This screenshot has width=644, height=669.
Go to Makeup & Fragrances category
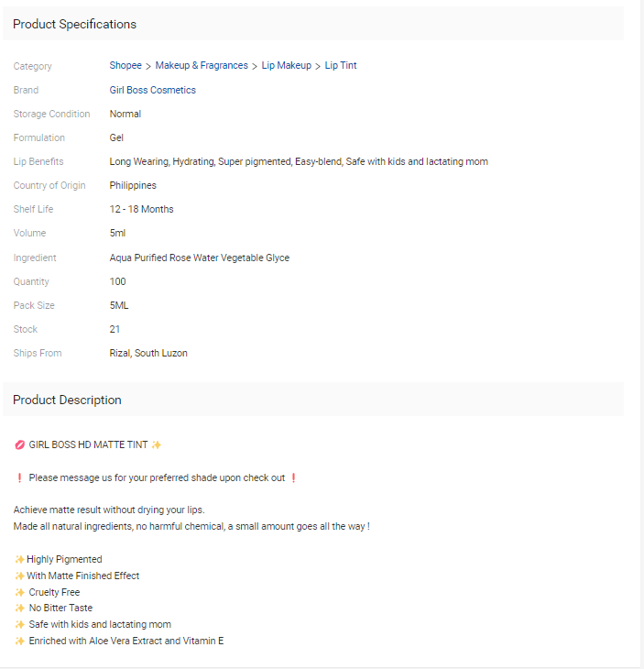pyautogui.click(x=202, y=66)
